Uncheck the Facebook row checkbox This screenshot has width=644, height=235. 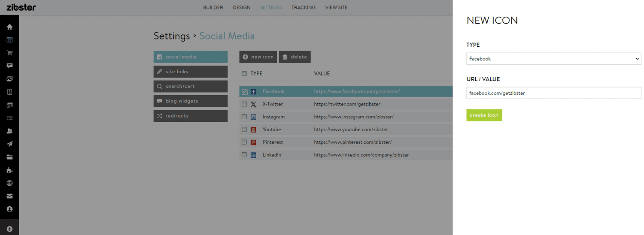point(245,91)
